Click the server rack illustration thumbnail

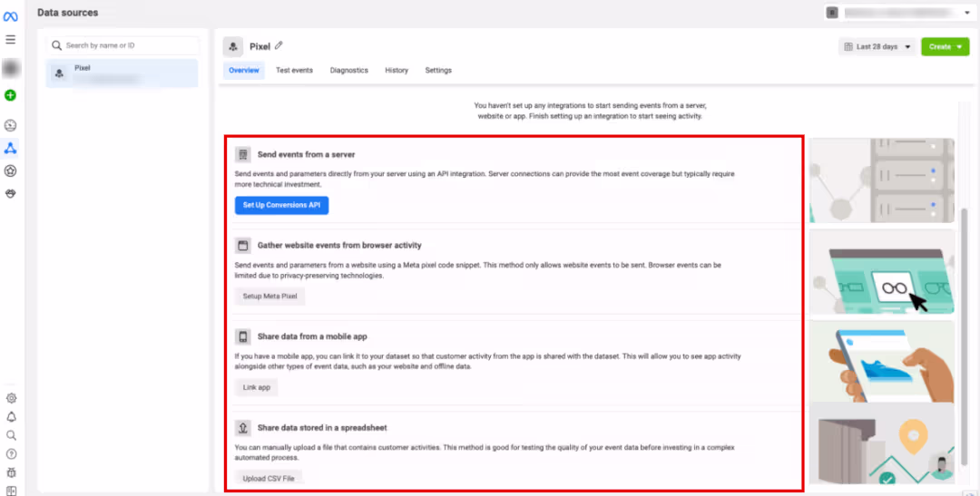coord(882,180)
